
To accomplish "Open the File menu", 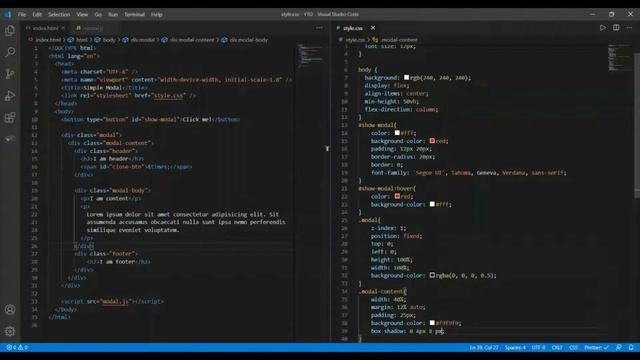I will pyautogui.click(x=22, y=14).
